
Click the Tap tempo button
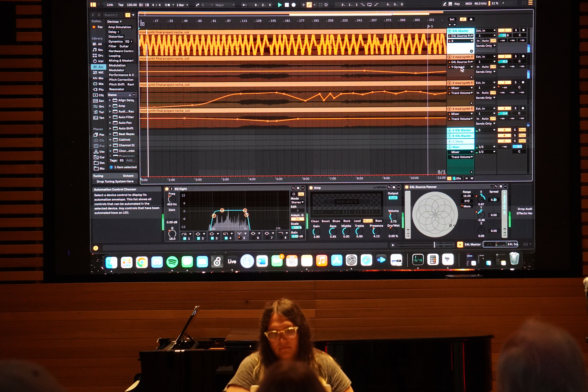pos(121,5)
